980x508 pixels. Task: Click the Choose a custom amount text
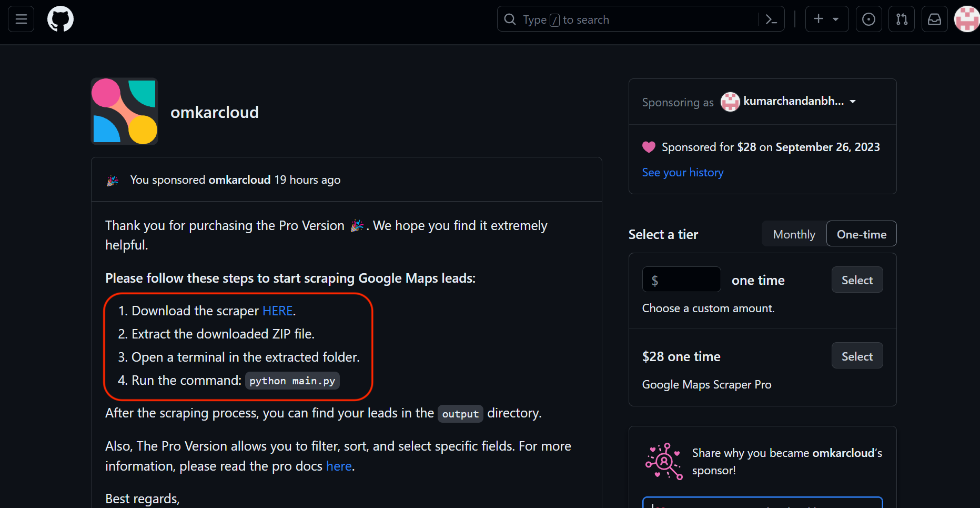tap(708, 308)
